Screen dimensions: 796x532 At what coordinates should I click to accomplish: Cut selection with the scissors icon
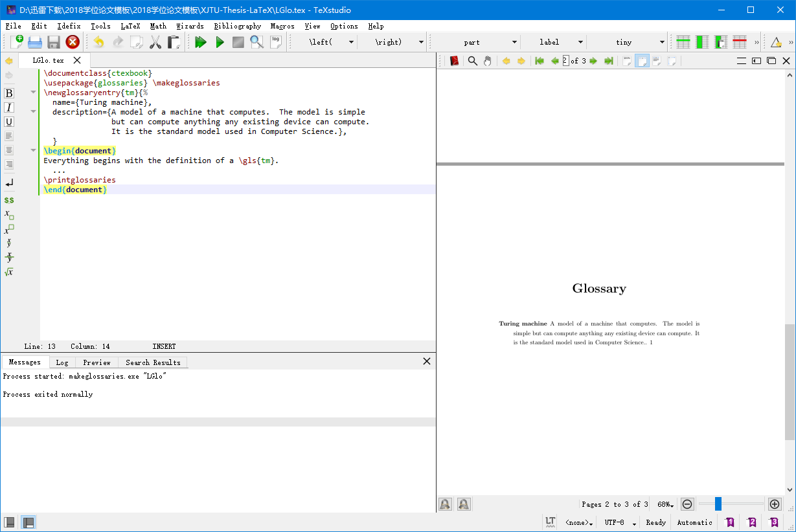coord(155,42)
